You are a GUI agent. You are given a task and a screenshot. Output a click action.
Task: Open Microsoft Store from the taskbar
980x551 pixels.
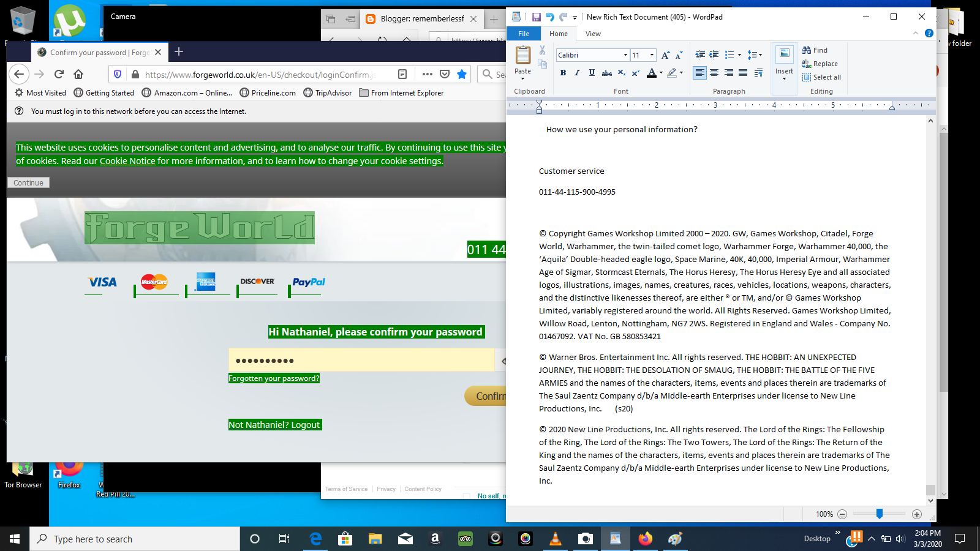(x=345, y=539)
